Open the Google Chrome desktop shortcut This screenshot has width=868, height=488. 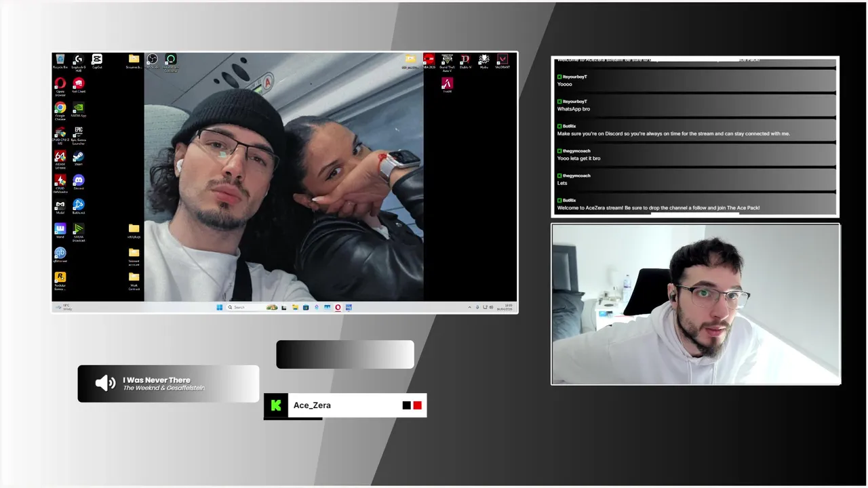[60, 111]
